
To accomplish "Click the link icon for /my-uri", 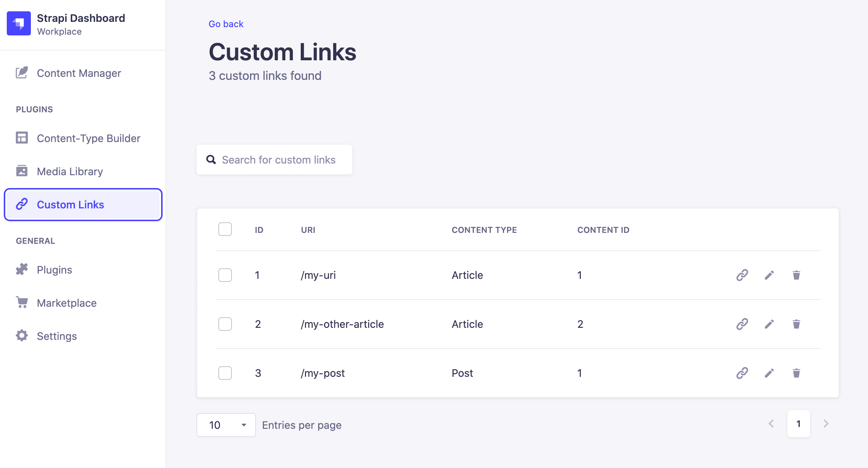I will (743, 274).
